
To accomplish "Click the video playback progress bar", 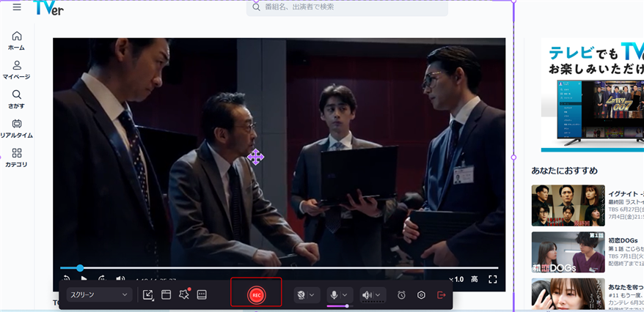I will click(279, 268).
